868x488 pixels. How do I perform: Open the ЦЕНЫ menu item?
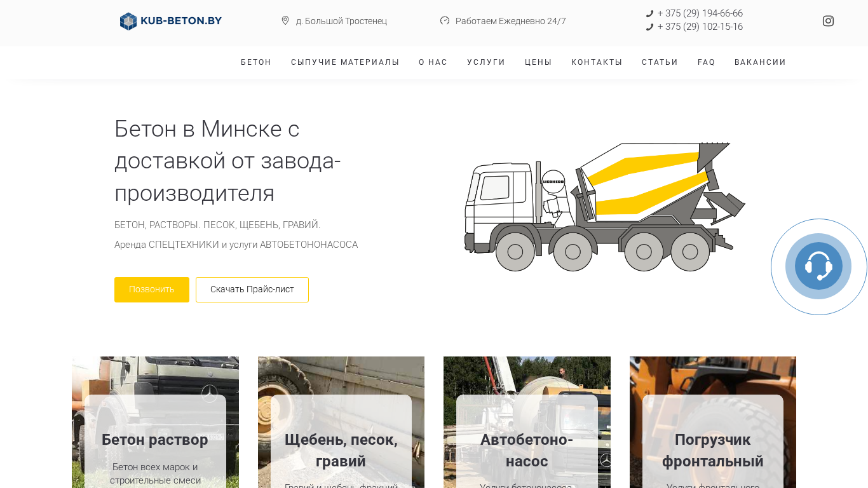[538, 62]
